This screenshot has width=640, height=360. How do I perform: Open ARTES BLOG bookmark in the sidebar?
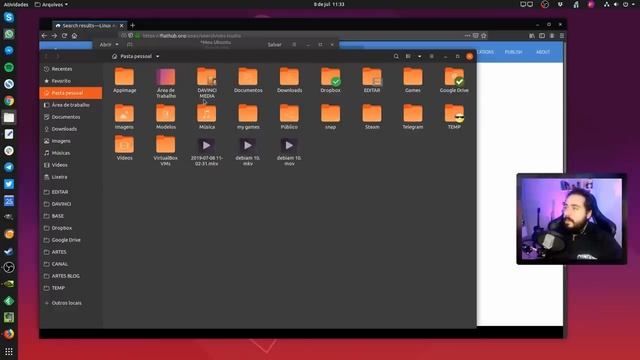pyautogui.click(x=71, y=276)
